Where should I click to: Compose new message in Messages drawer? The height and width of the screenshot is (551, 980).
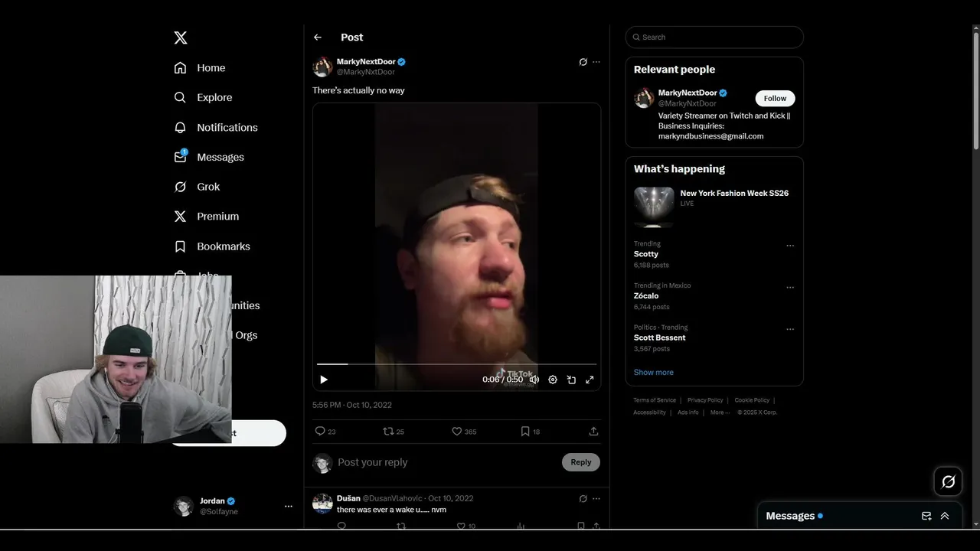pos(926,516)
